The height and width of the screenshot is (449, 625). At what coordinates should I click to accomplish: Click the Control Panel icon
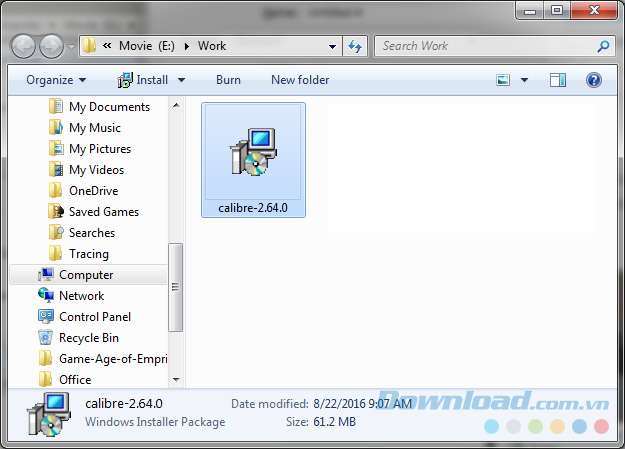coord(46,317)
